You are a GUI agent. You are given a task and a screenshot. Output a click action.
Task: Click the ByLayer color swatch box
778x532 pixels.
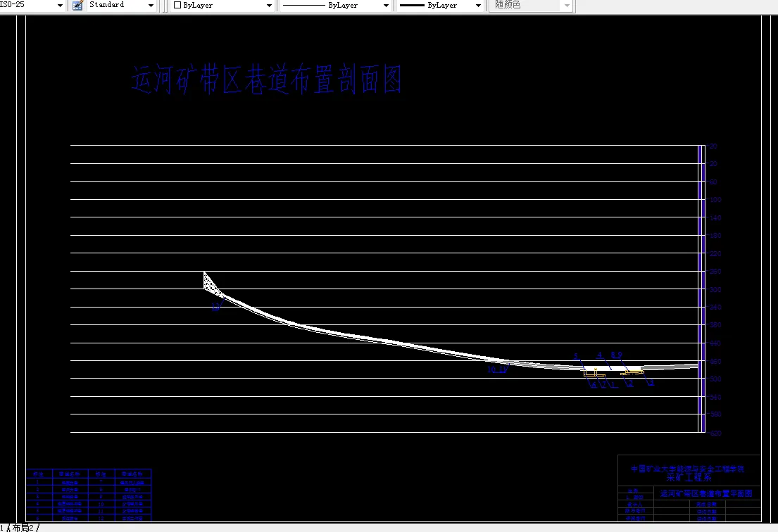[177, 6]
